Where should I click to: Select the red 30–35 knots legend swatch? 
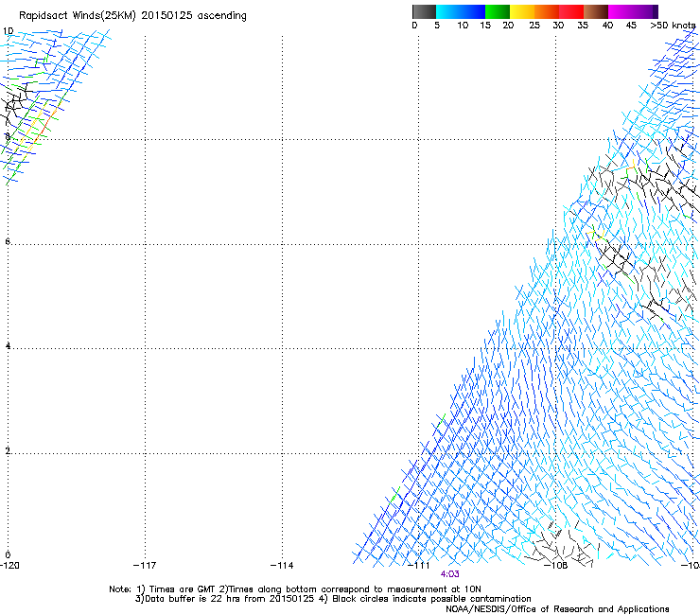[571, 11]
